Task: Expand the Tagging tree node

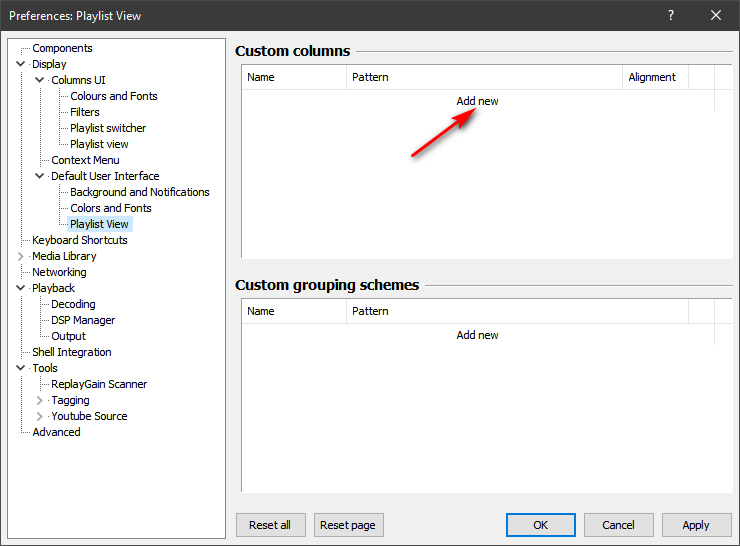Action: click(40, 400)
